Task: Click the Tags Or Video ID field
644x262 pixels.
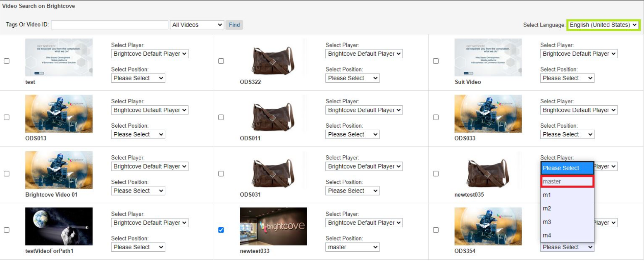Action: click(110, 25)
